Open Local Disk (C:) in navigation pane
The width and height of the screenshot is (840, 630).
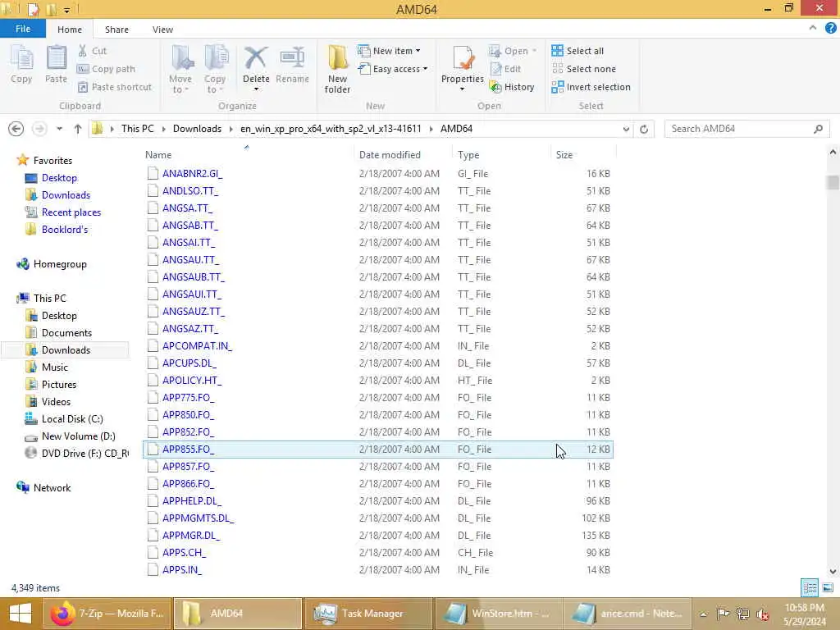tap(72, 419)
